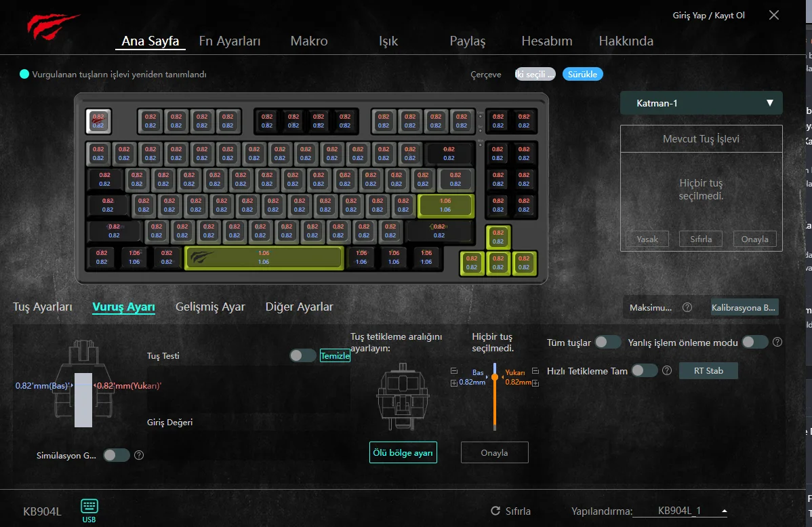Open help icon next to Simülasyon G...

pyautogui.click(x=139, y=455)
